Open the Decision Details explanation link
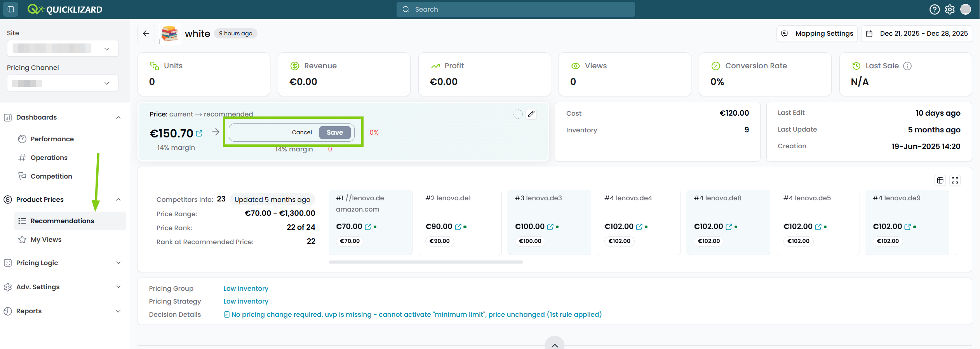 416,314
